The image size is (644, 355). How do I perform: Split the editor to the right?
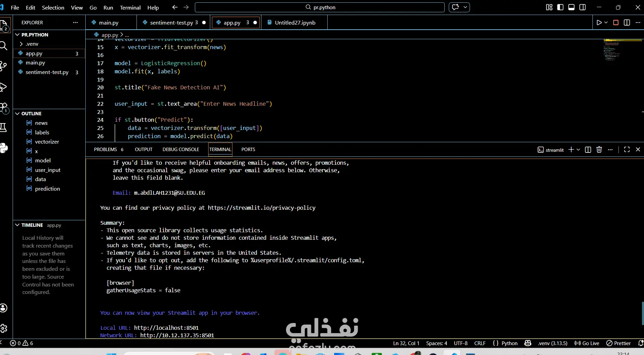(627, 23)
